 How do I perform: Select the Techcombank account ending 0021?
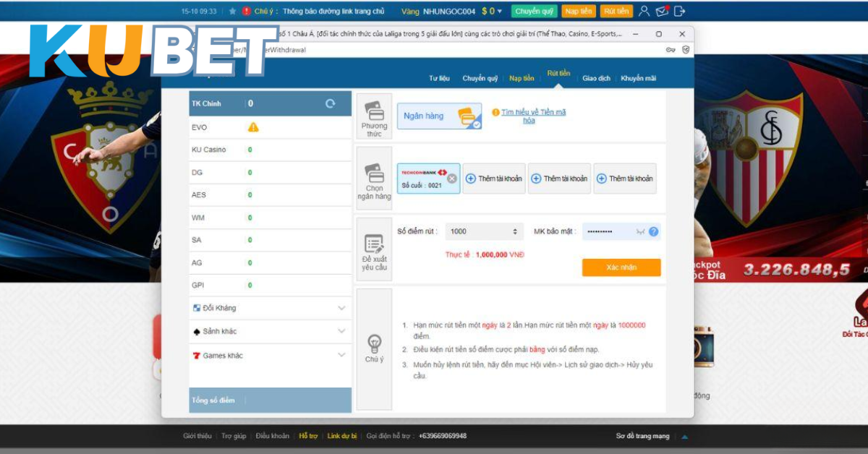[424, 179]
